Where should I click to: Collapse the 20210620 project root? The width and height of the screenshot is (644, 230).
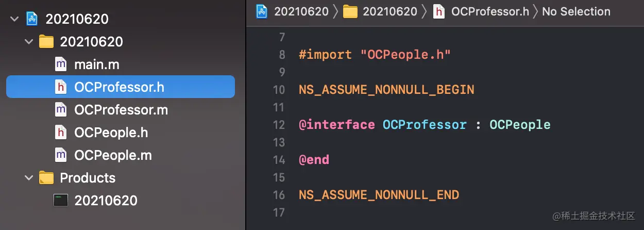tap(13, 19)
